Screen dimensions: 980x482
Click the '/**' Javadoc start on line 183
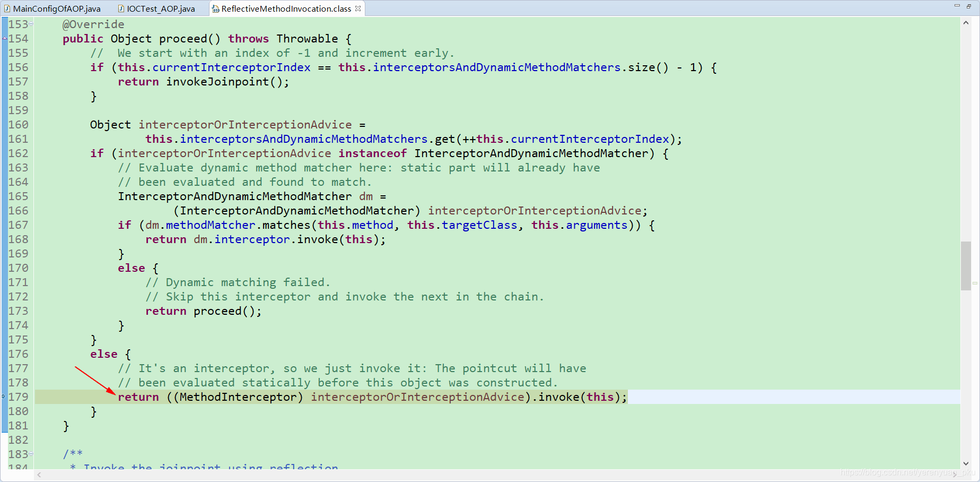[73, 454]
